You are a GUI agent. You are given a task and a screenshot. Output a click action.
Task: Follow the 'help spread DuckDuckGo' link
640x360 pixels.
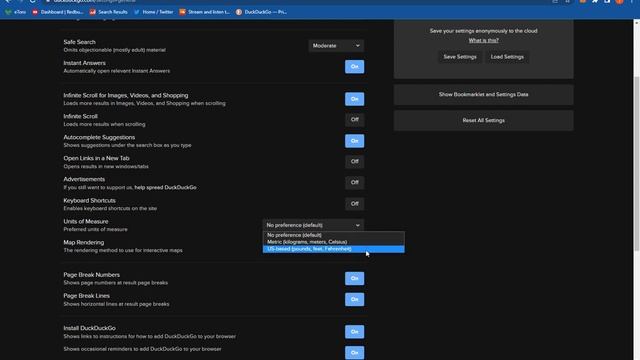165,187
